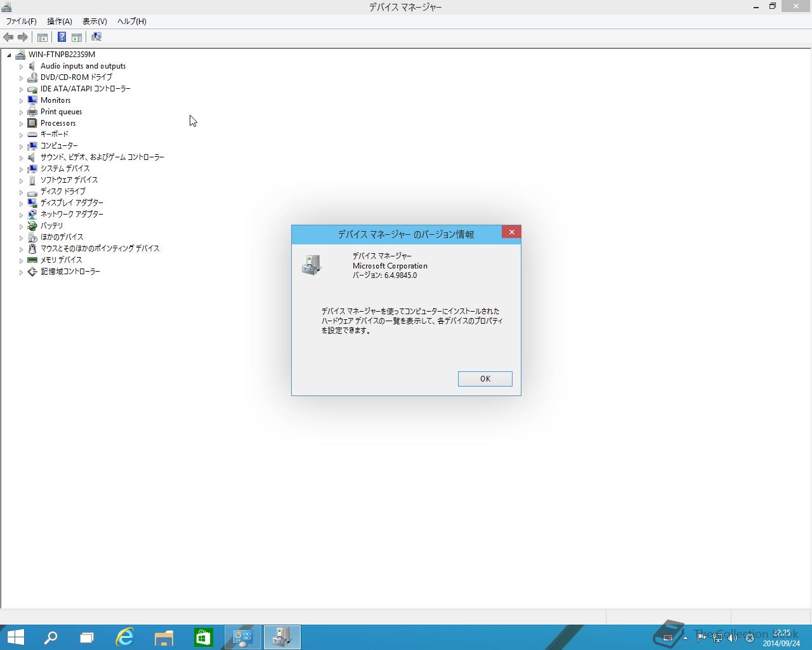
Task: Close the バージョン情報 dialog with red X
Action: click(511, 232)
